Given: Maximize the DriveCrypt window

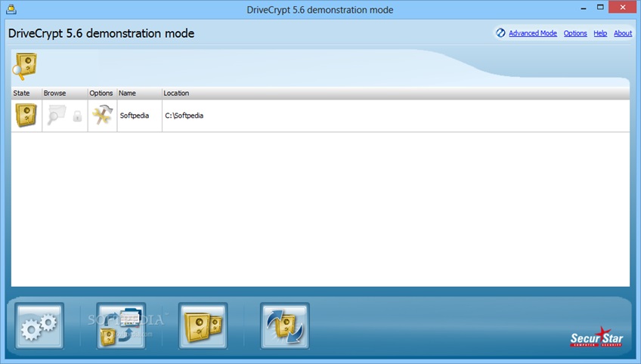Looking at the screenshot, I should click(600, 8).
